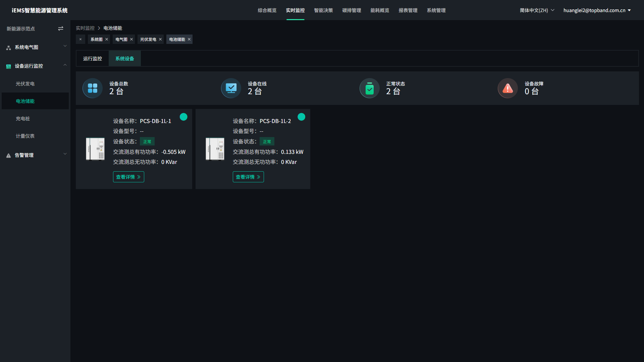644x362 pixels.
Task: Click the 设备故障 warning icon
Action: pyautogui.click(x=507, y=88)
